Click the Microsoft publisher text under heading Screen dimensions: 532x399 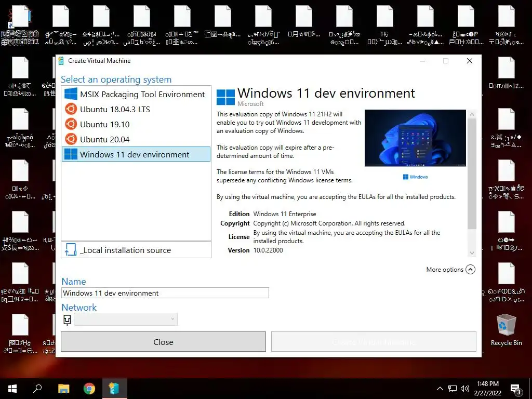point(250,104)
